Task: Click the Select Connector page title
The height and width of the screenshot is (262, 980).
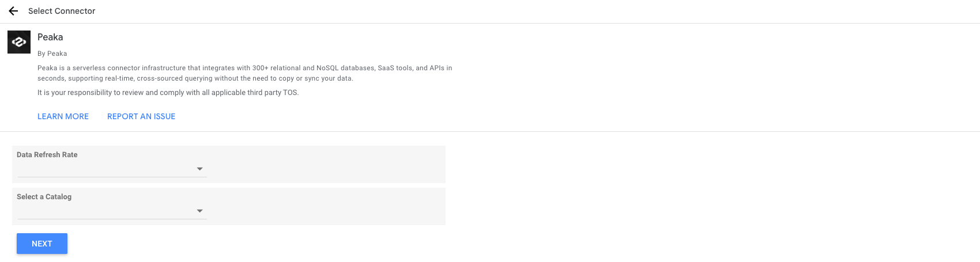Action: click(62, 11)
